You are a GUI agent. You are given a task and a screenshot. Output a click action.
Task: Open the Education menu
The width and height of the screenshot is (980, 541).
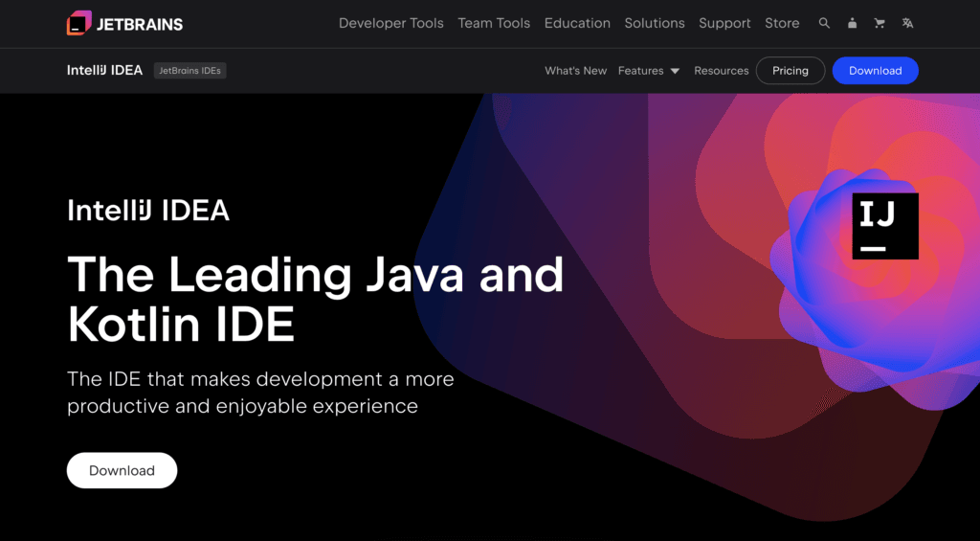[577, 23]
